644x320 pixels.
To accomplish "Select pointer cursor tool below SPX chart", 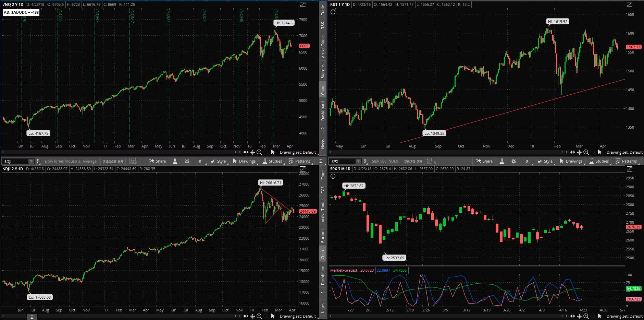I will [x=600, y=316].
